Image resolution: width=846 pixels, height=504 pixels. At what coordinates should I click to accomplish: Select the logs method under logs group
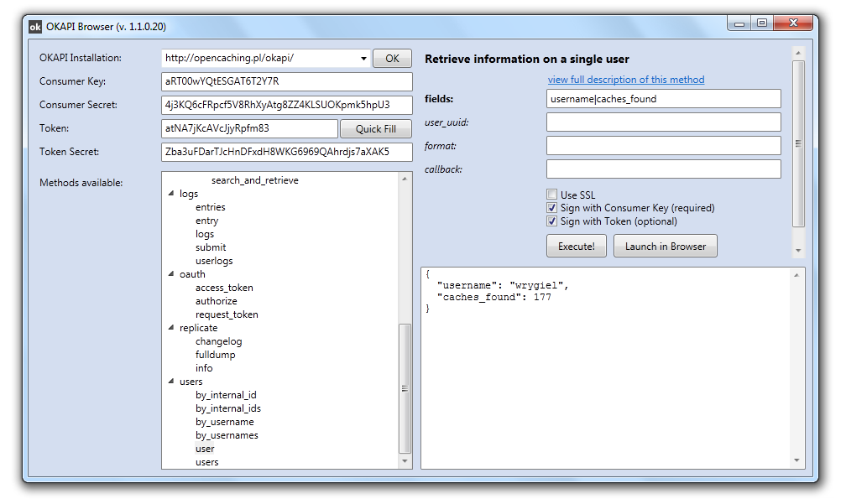(x=205, y=234)
